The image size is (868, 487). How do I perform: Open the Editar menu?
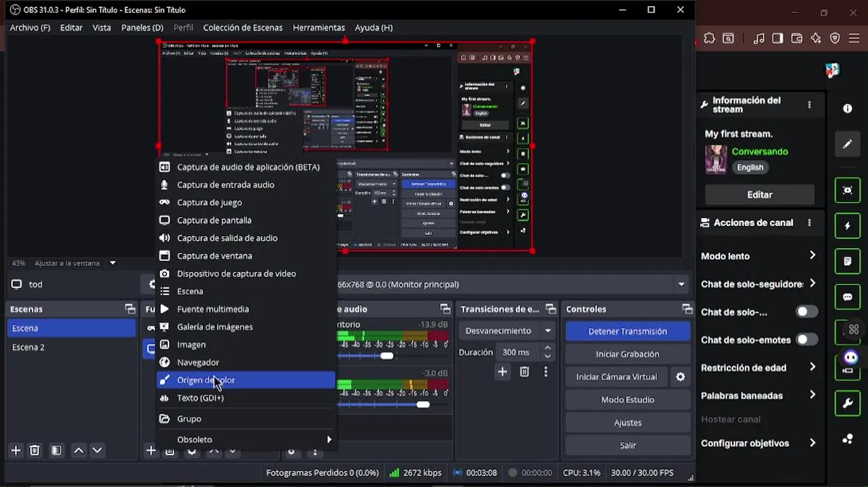71,28
